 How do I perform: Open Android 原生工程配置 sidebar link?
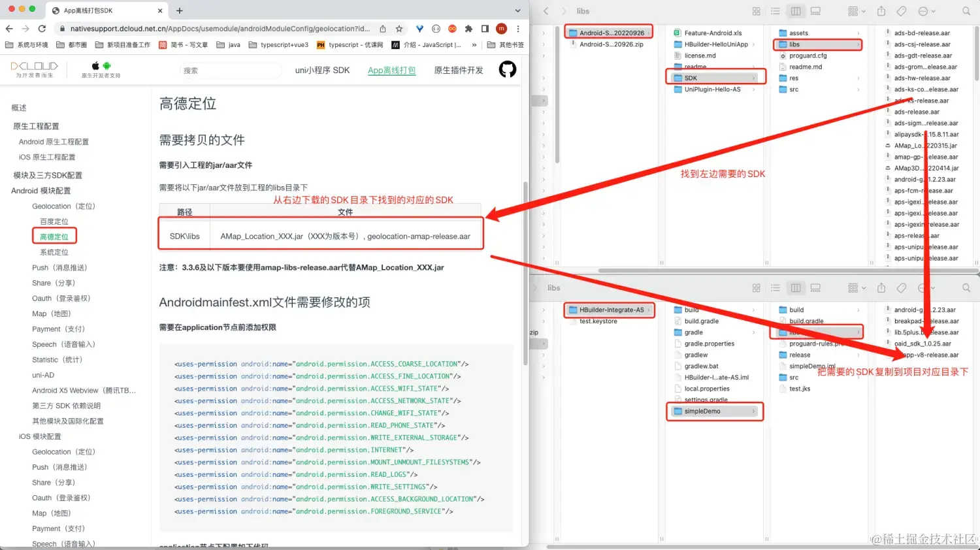54,142
